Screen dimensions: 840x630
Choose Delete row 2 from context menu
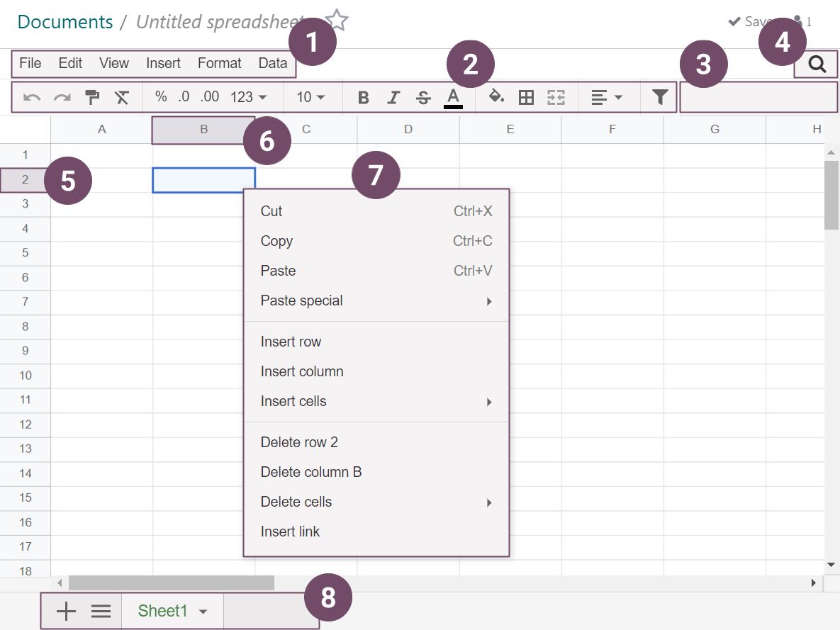[x=299, y=442]
